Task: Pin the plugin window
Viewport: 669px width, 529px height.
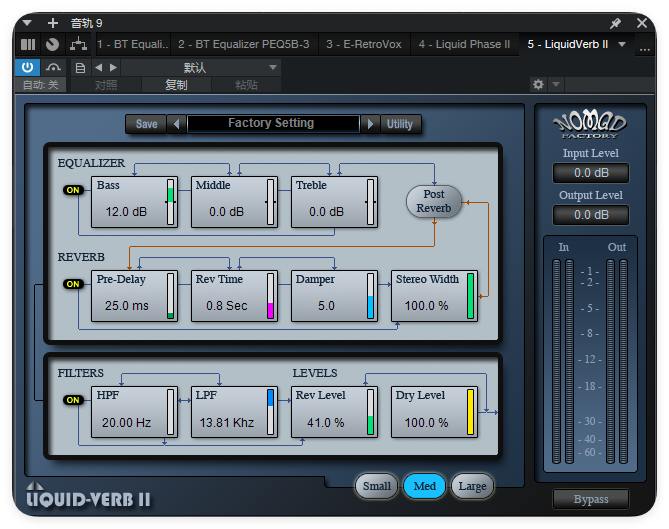Action: (615, 23)
